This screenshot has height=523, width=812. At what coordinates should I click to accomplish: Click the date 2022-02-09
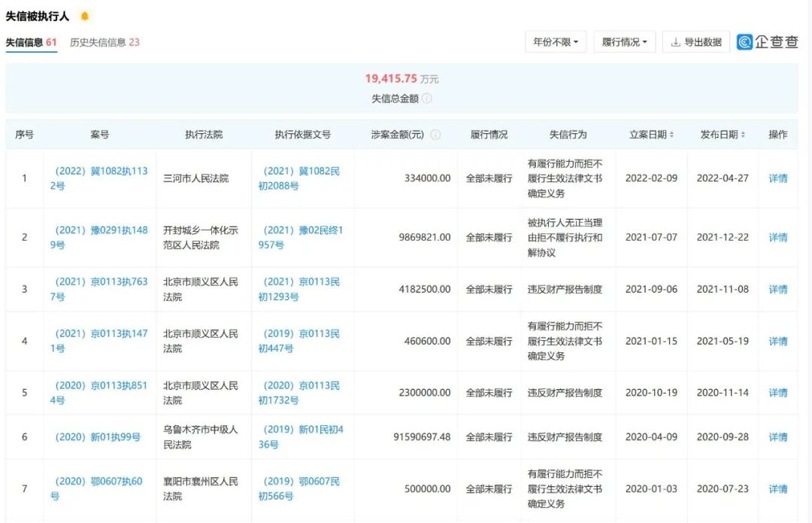(651, 178)
